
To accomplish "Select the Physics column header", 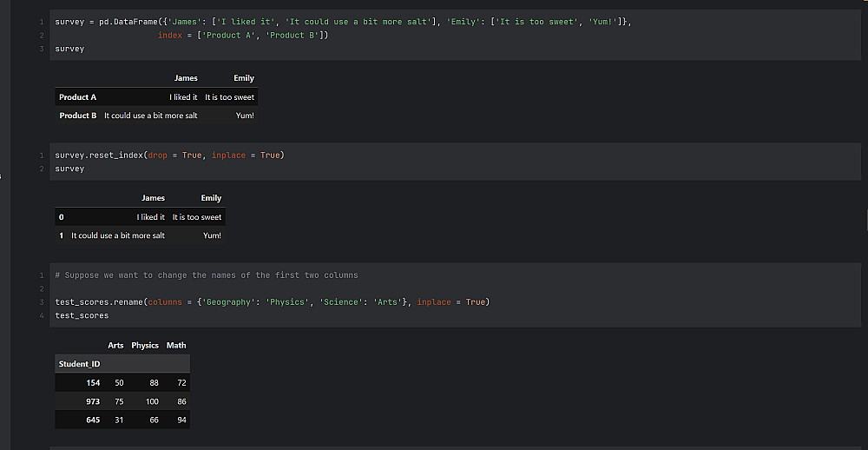I will coord(145,345).
